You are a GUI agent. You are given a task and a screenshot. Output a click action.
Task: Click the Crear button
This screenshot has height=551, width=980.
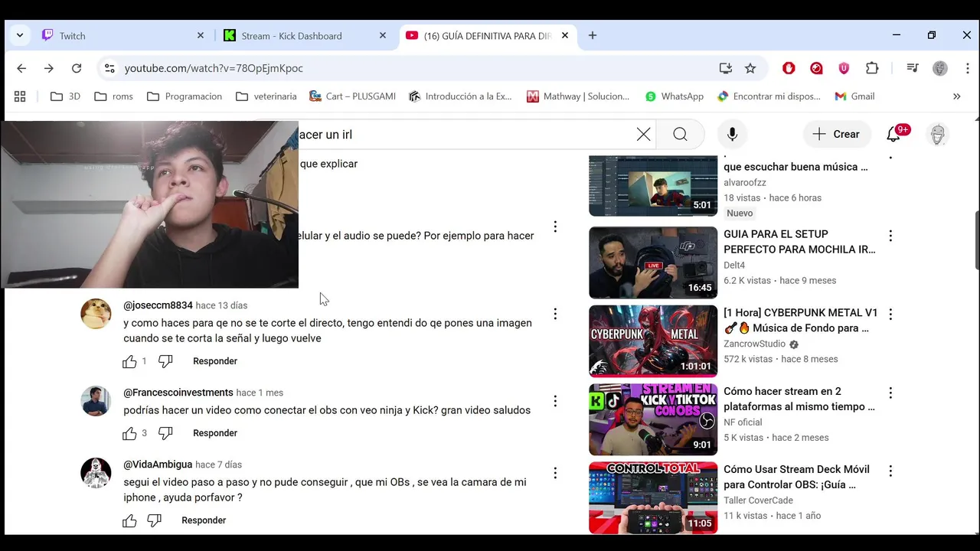pyautogui.click(x=837, y=134)
